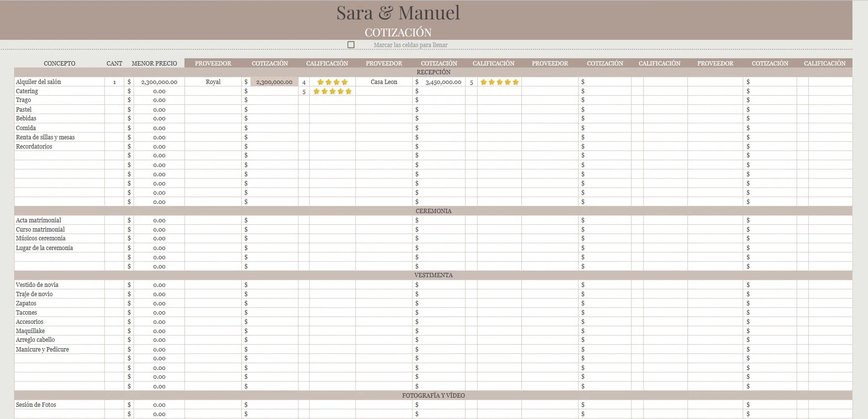The width and height of the screenshot is (868, 419).
Task: Click the 'Pastel' cell
Action: coord(60,110)
